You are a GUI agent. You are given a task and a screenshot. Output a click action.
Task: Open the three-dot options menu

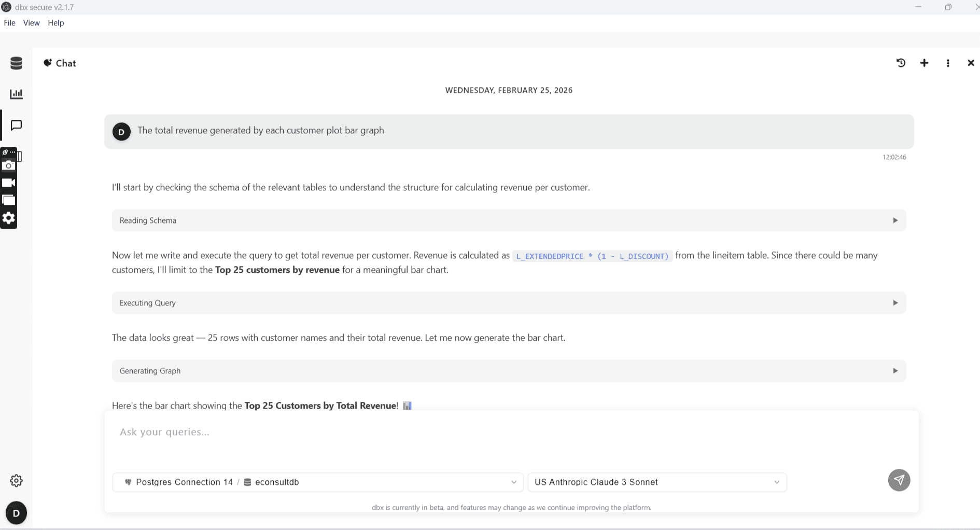[948, 63]
